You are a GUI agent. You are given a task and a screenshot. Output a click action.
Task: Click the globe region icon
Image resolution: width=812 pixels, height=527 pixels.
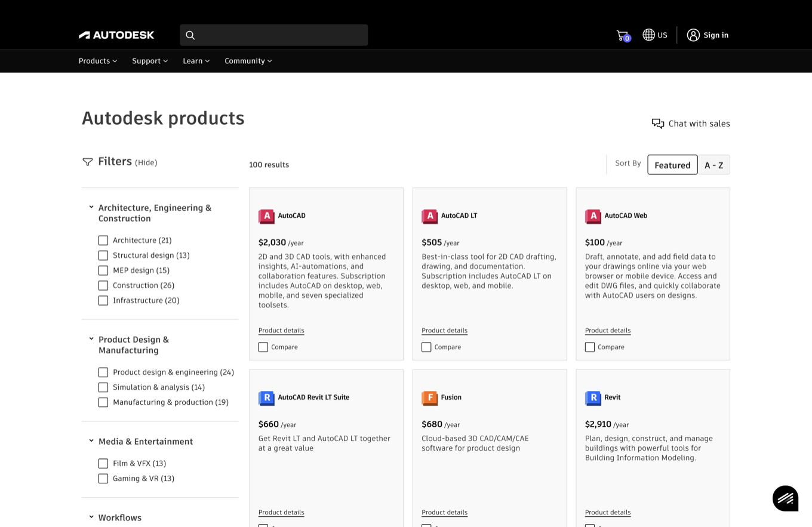648,35
